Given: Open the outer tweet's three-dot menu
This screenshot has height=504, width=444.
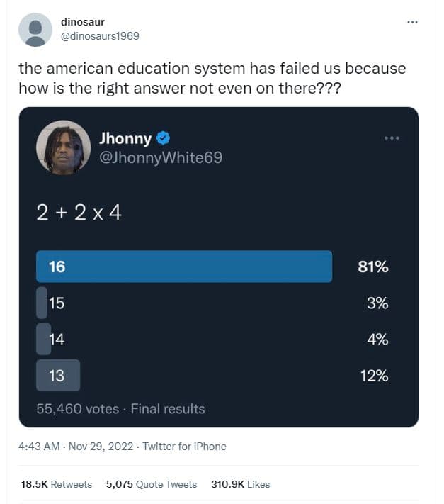Looking at the screenshot, I should (x=413, y=22).
